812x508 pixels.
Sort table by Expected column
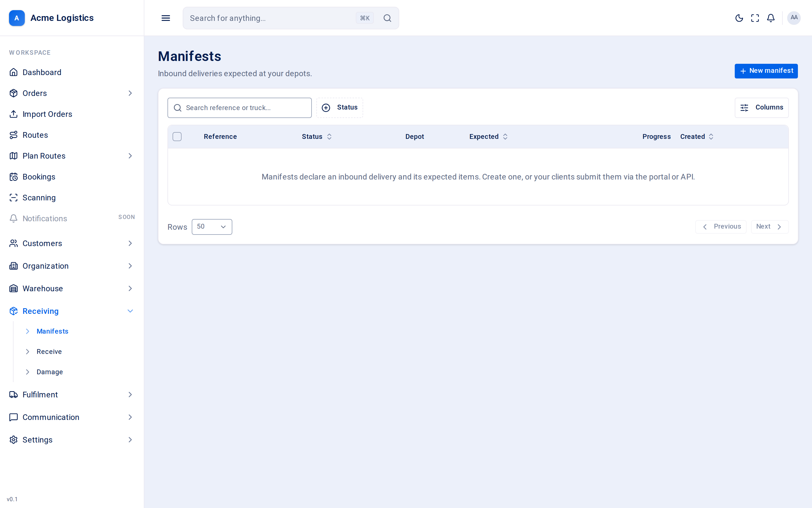(x=489, y=137)
